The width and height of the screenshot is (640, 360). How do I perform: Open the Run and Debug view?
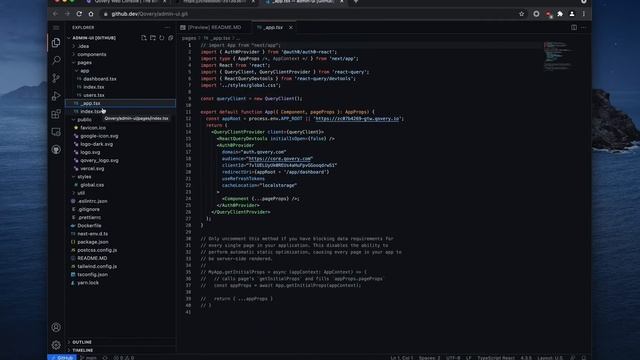[x=56, y=96]
